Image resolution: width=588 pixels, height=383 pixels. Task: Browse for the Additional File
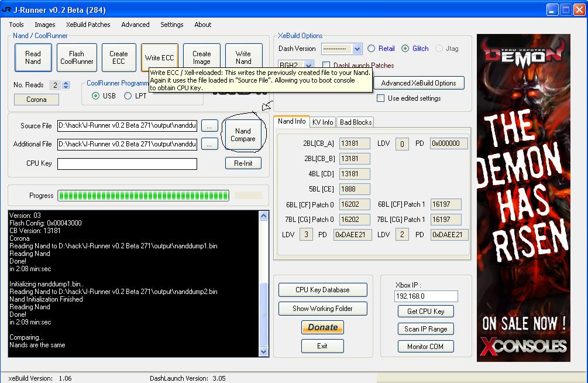[209, 144]
